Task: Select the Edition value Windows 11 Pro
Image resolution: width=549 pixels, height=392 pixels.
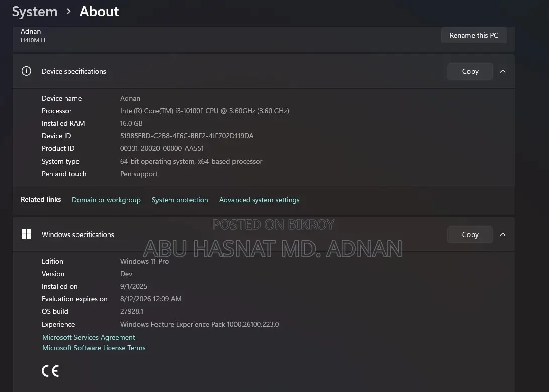Action: [x=144, y=262]
